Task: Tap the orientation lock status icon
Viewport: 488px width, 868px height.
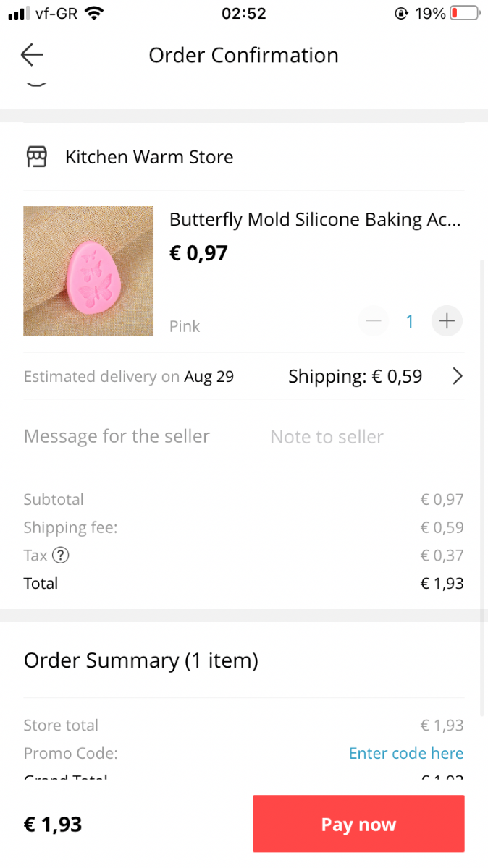Action: point(401,13)
